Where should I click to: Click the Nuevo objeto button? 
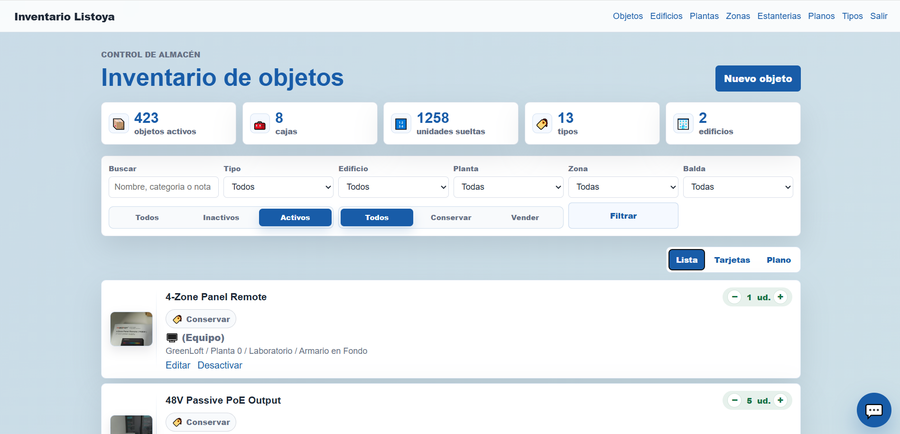758,79
